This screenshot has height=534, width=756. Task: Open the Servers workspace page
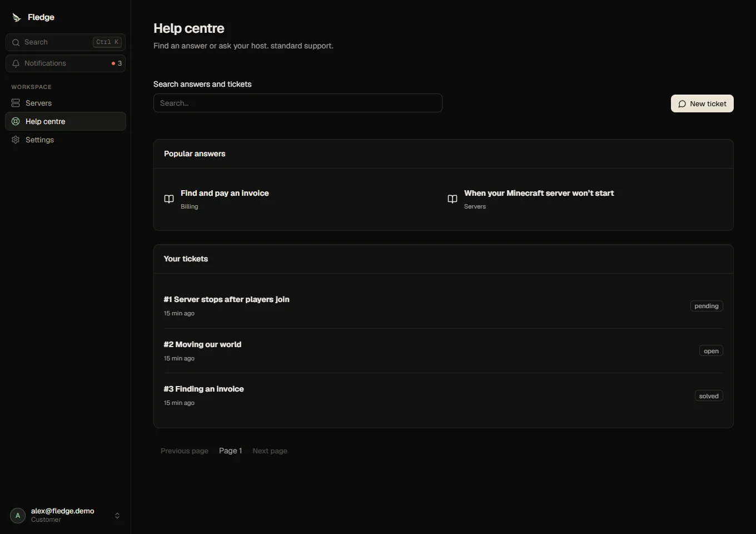pos(66,103)
